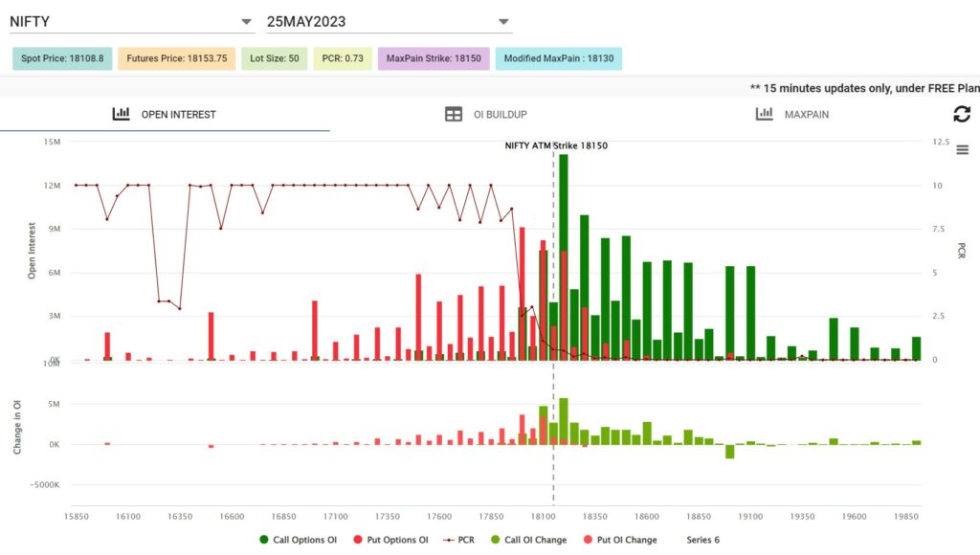Click the PCR 0.73 badge
Viewport: 980px width, 555px height.
click(x=342, y=58)
